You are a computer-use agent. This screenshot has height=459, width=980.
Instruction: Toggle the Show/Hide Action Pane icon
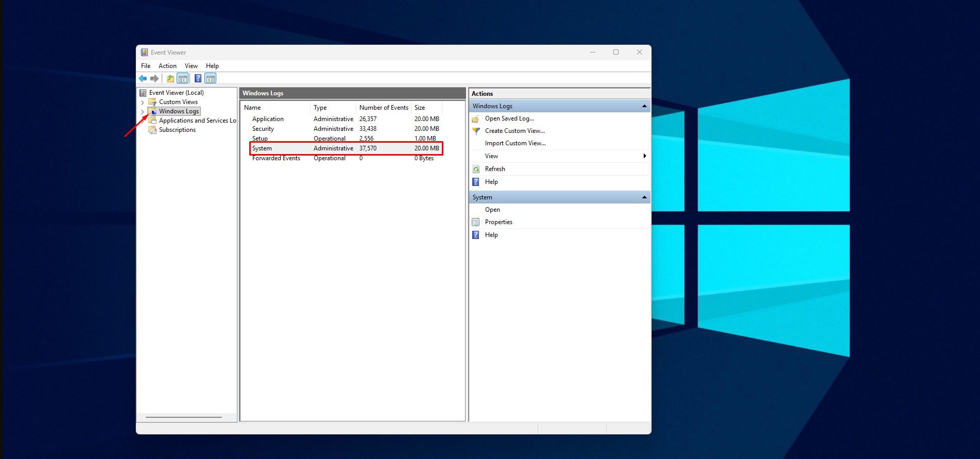[x=210, y=78]
